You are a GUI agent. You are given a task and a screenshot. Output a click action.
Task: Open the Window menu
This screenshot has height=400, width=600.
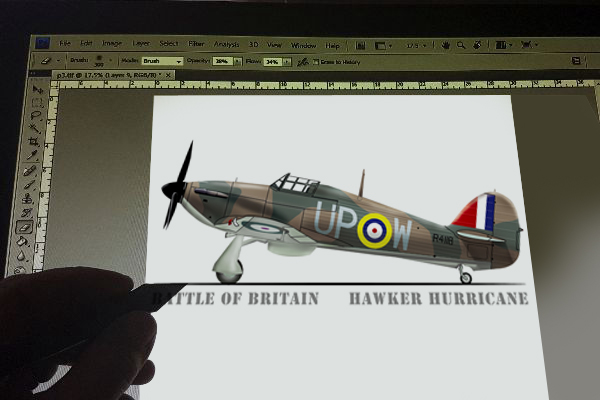point(302,45)
